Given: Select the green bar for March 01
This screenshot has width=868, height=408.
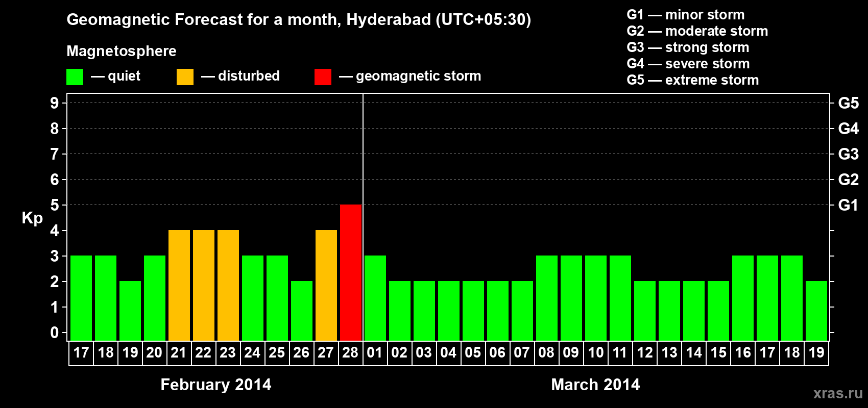Looking at the screenshot, I should point(375,298).
